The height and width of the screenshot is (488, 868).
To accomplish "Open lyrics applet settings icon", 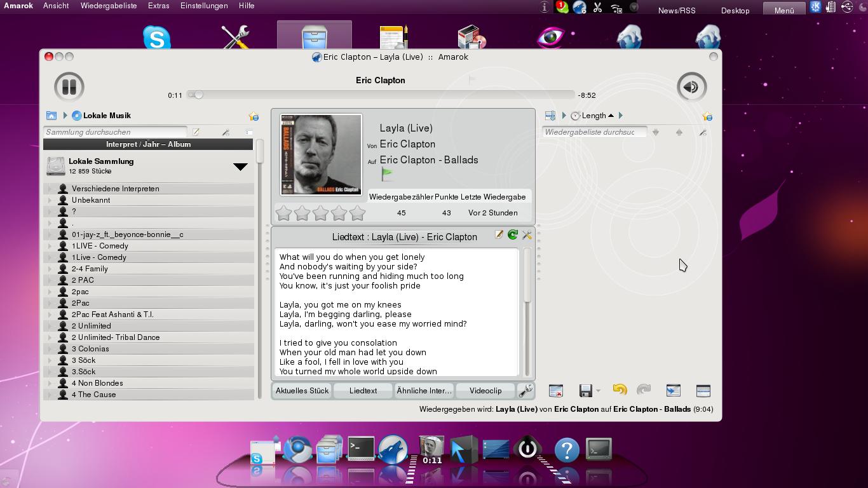I will (527, 235).
